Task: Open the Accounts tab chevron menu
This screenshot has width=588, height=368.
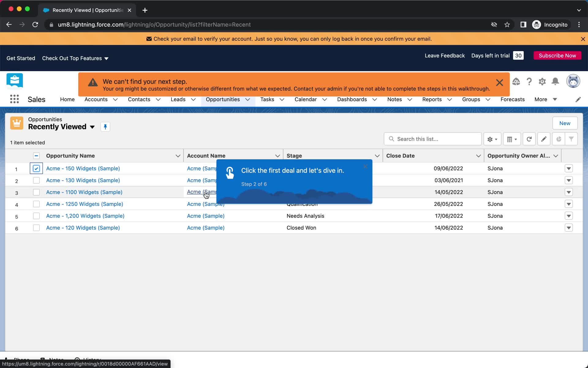Action: (x=115, y=99)
